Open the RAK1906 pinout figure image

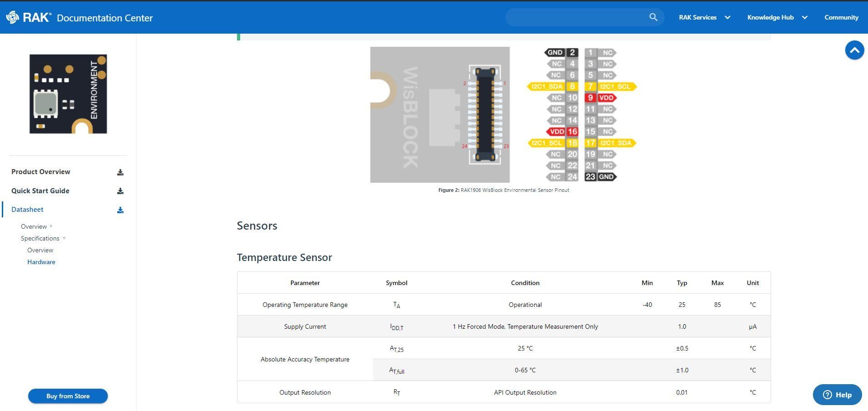[x=504, y=115]
